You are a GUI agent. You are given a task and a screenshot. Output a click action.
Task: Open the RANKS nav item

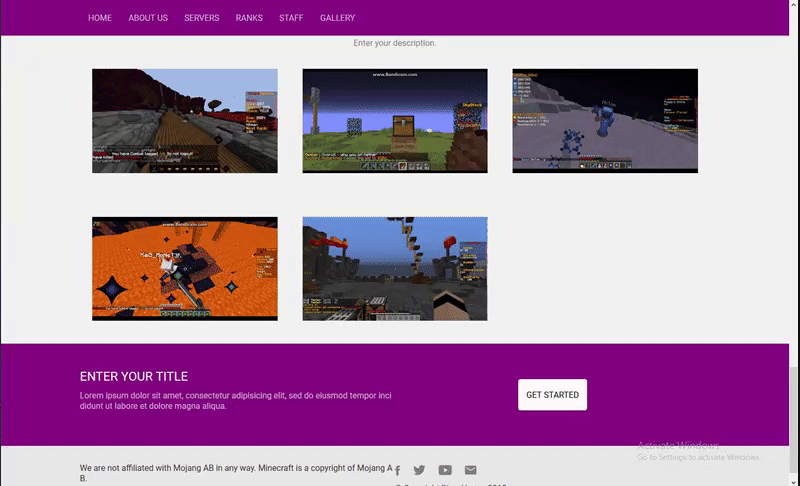coord(249,18)
